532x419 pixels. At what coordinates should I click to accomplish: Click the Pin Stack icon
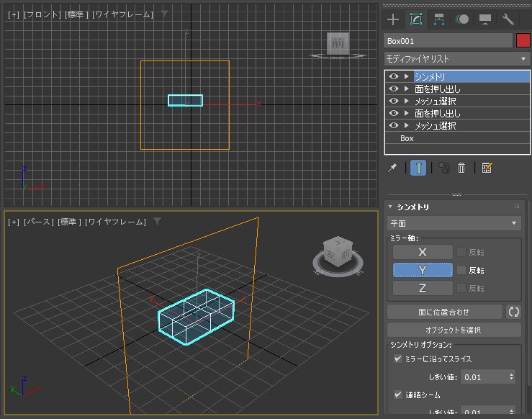[x=392, y=168]
